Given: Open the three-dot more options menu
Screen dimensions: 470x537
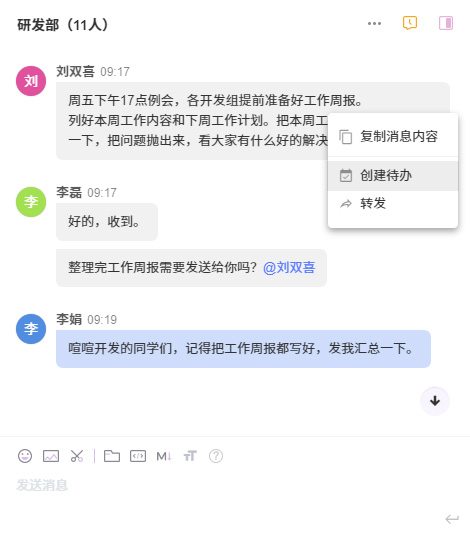Looking at the screenshot, I should coord(374,23).
